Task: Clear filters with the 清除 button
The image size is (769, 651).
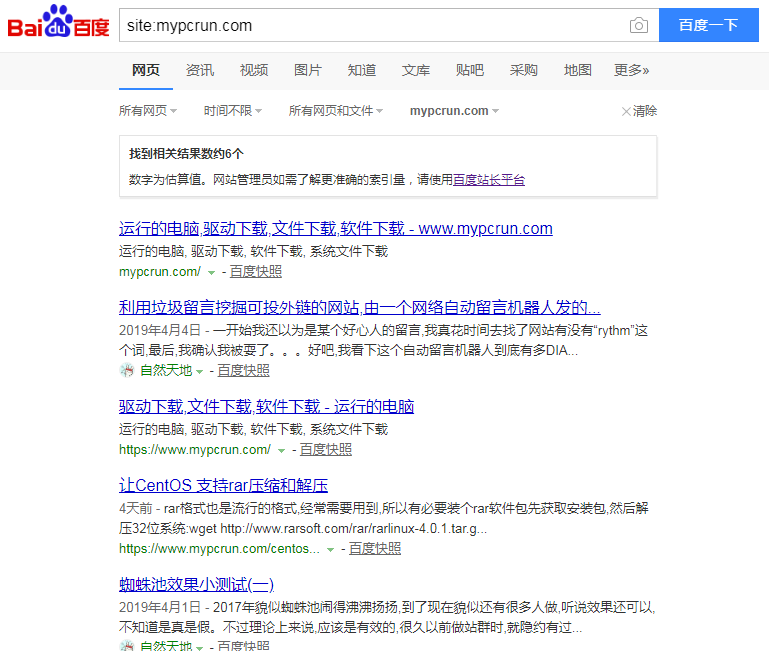Action: click(x=639, y=111)
